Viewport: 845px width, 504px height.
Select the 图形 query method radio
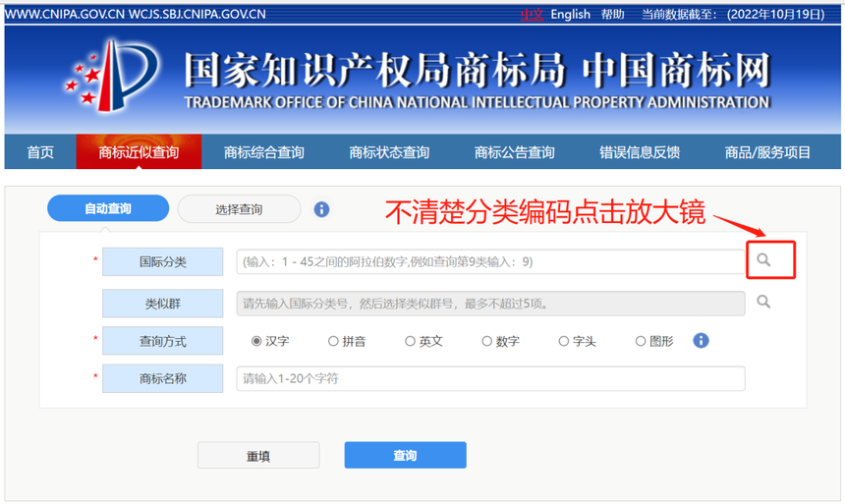(x=641, y=341)
